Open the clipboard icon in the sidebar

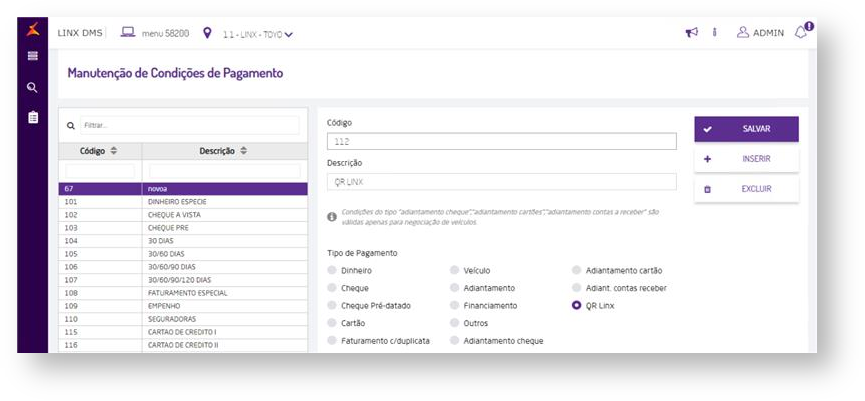click(x=32, y=118)
